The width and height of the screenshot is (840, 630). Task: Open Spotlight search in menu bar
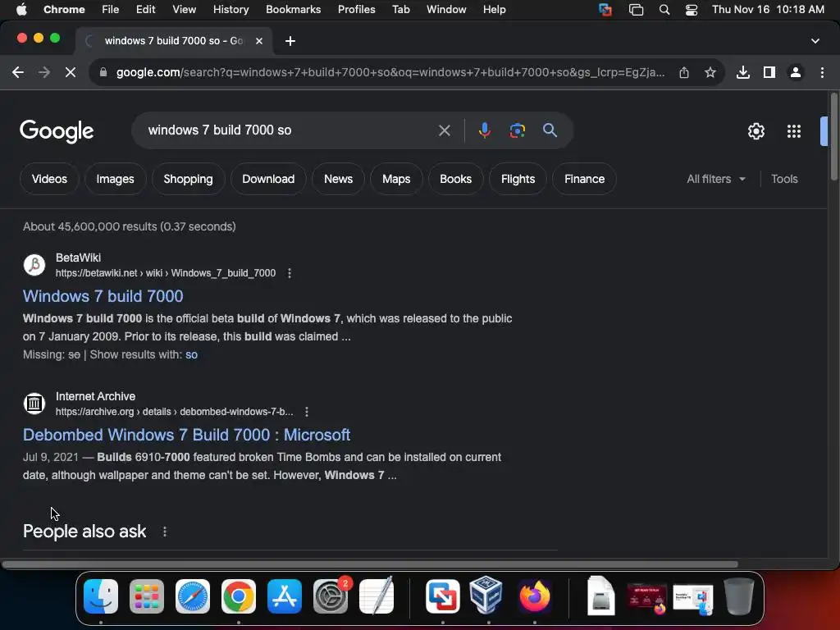[x=664, y=10]
